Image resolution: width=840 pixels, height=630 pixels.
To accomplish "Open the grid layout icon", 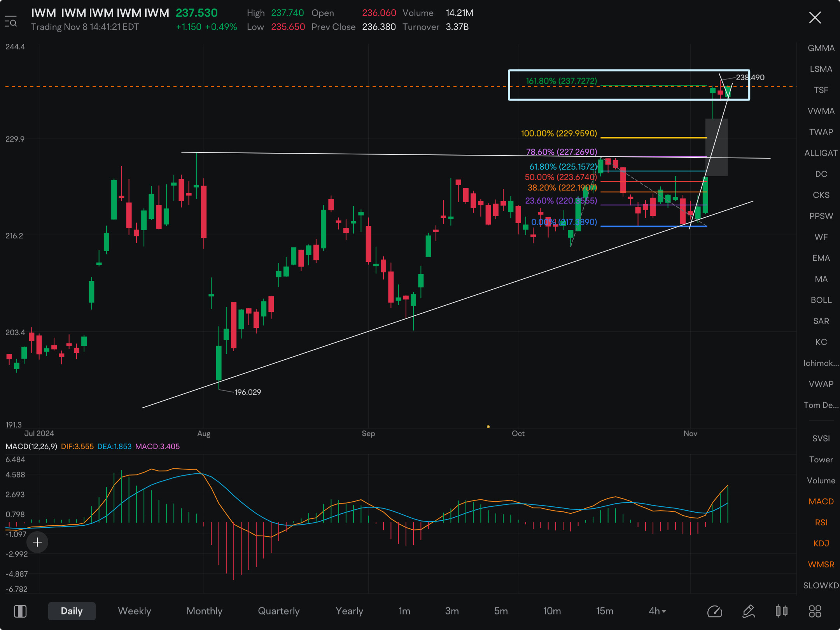I will [x=815, y=611].
